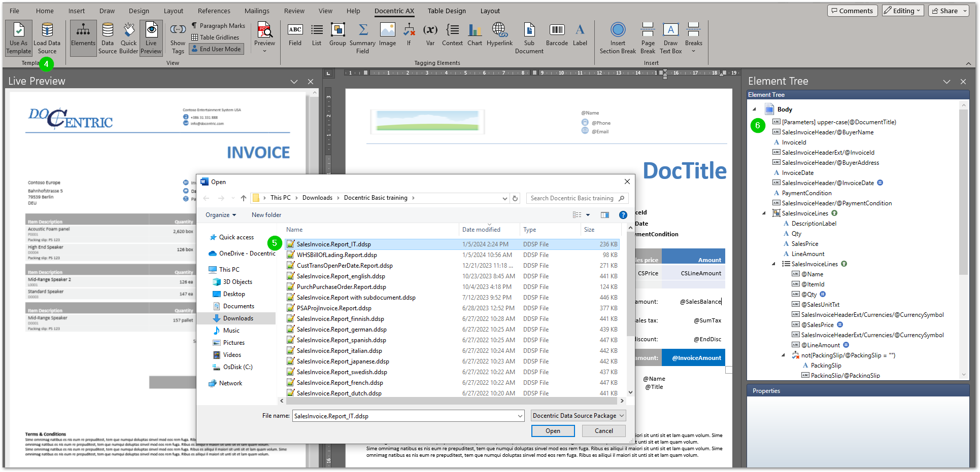Viewport: 980px width, 472px height.
Task: Insert an If tagging element
Action: coord(409,35)
